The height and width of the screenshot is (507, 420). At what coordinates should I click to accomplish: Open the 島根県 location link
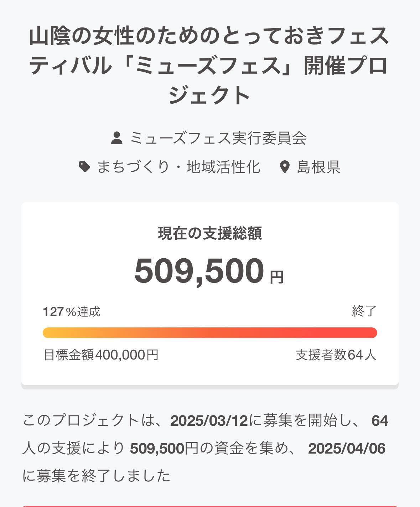(318, 167)
